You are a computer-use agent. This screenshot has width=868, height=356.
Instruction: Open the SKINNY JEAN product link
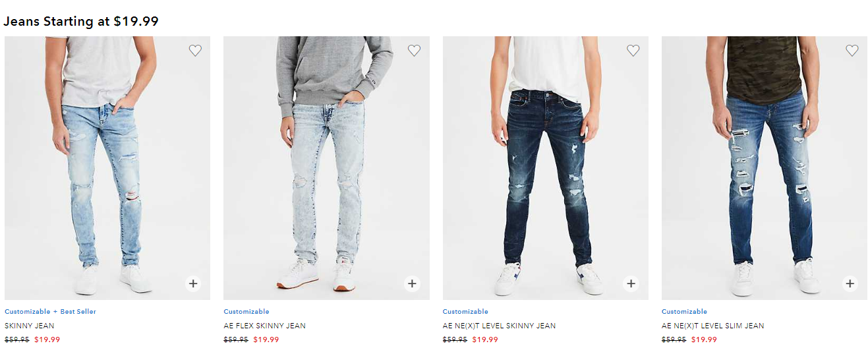pos(30,326)
